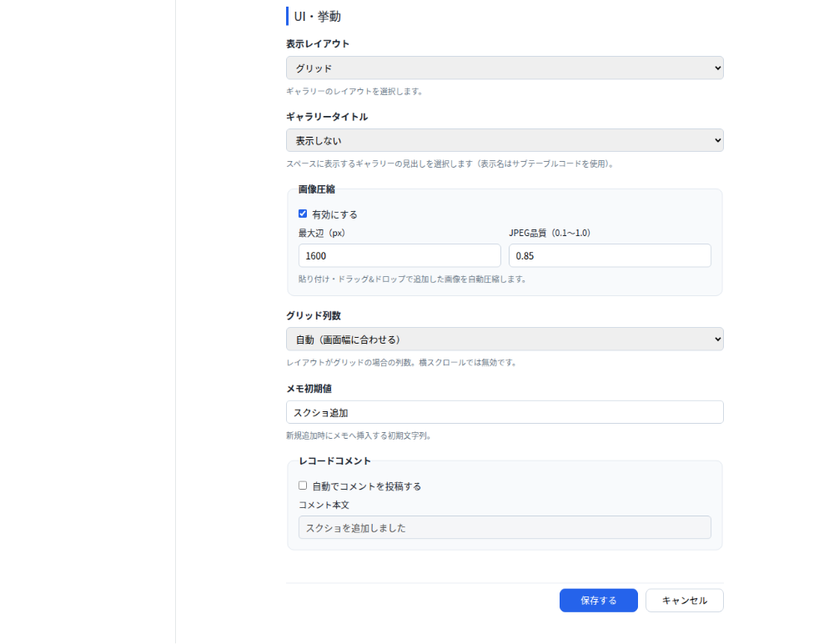The height and width of the screenshot is (644, 834).
Task: Enable the 自動でコメントを投稿する checkbox
Action: pos(303,486)
